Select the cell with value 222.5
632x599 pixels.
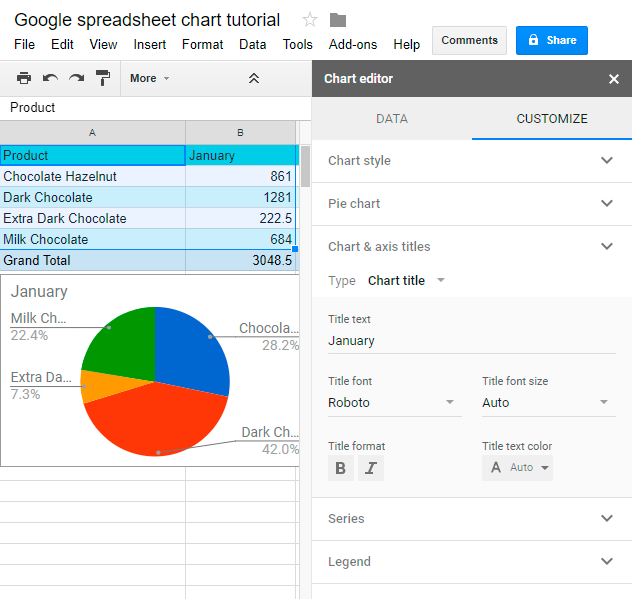[241, 218]
